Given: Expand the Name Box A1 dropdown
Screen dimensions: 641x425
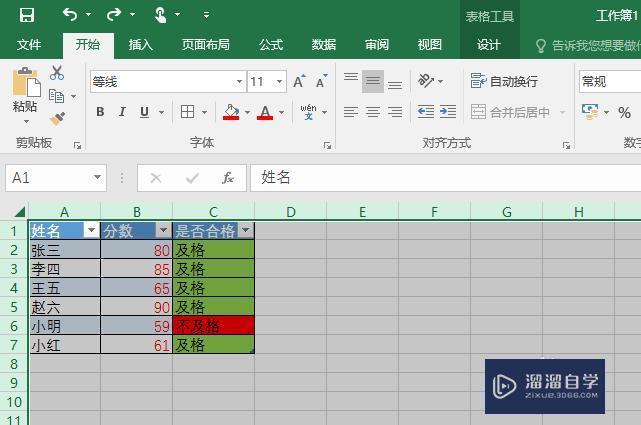Looking at the screenshot, I should (97, 177).
